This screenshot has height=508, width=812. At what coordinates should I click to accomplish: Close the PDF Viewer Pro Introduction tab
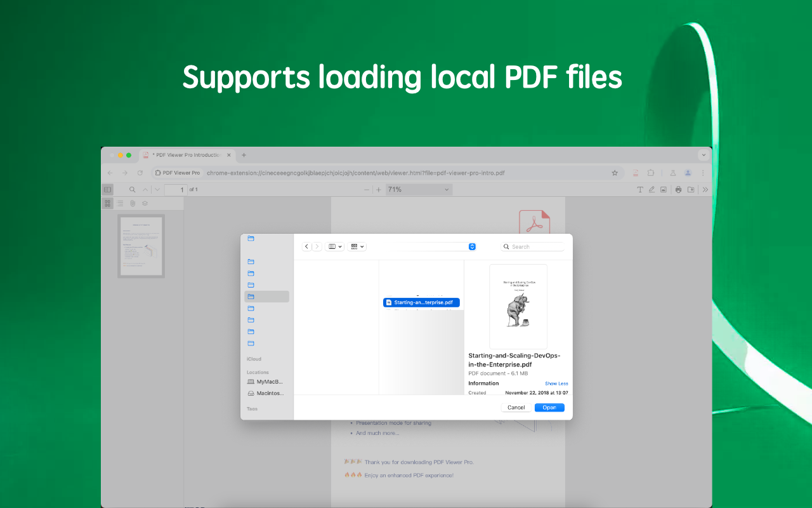(228, 155)
